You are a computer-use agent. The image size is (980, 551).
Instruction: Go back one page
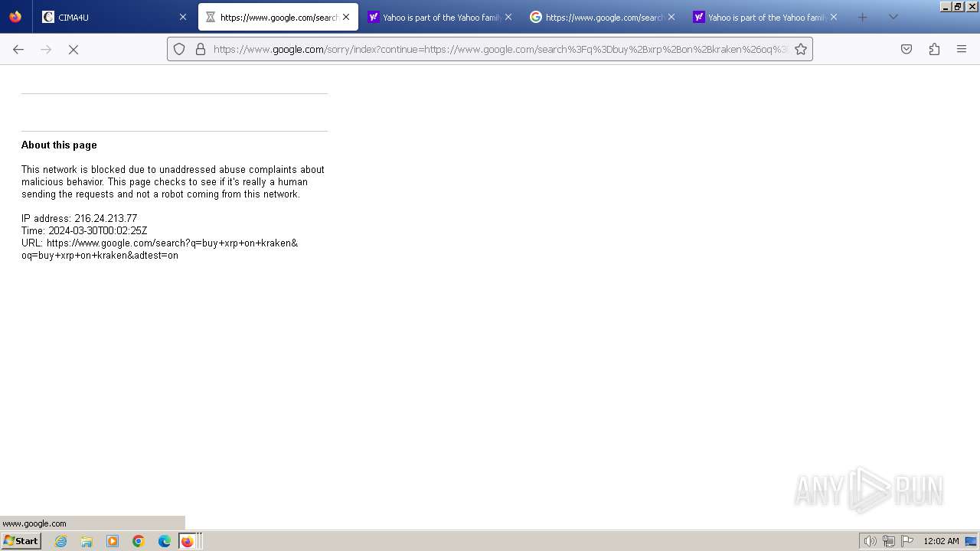pyautogui.click(x=18, y=49)
